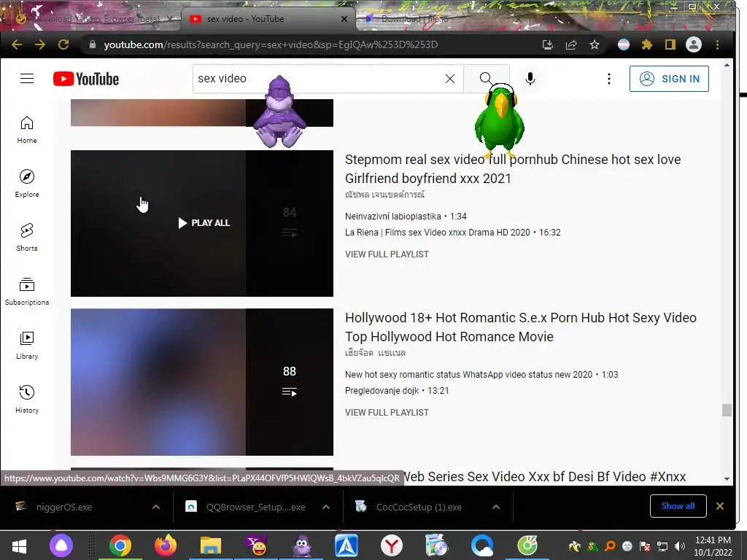Click the SIGN IN button
Image resolution: width=747 pixels, height=560 pixels.
pyautogui.click(x=670, y=79)
